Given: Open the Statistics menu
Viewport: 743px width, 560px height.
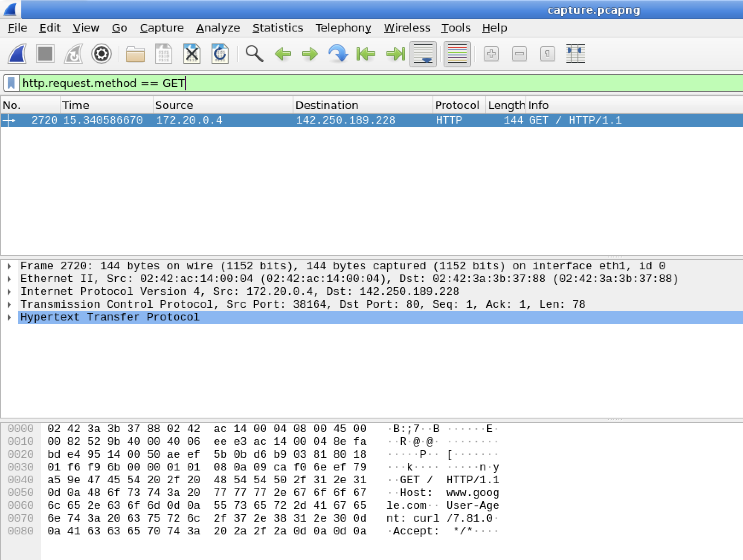Looking at the screenshot, I should [x=278, y=28].
